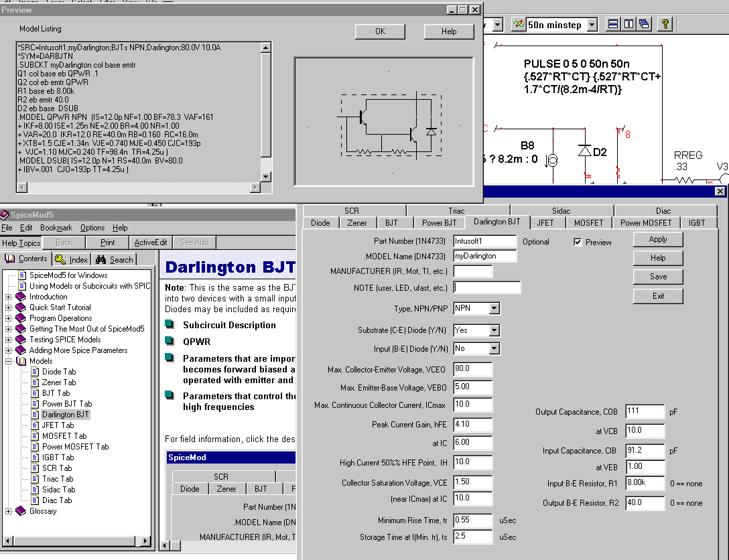Viewport: 729px width, 560px height.
Task: Click the Quick Start Tutorial book icon
Action: tap(20, 307)
